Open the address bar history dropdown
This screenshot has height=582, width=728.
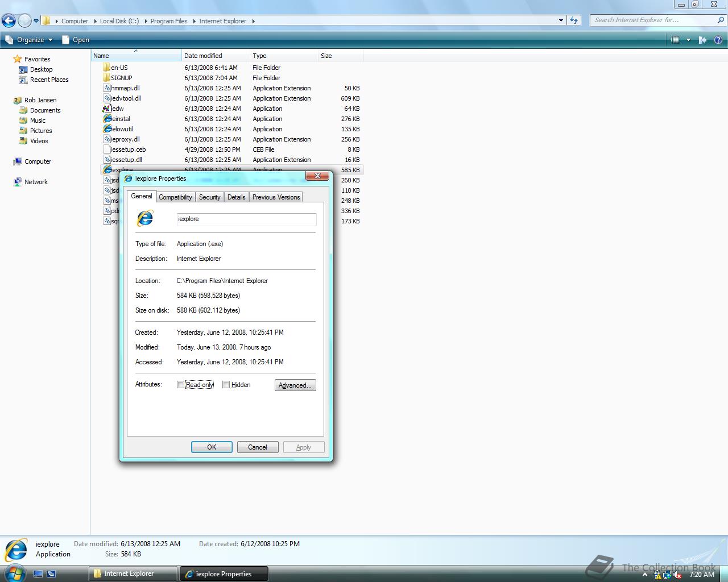tap(561, 20)
